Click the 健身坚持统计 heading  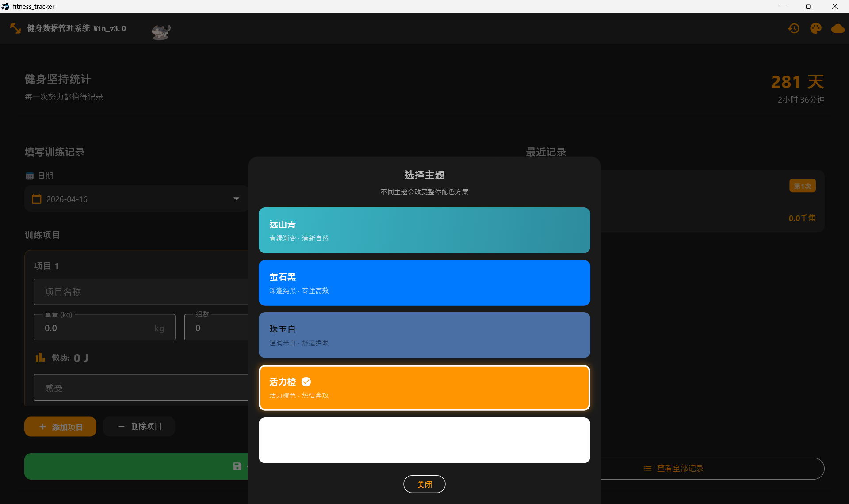click(57, 79)
